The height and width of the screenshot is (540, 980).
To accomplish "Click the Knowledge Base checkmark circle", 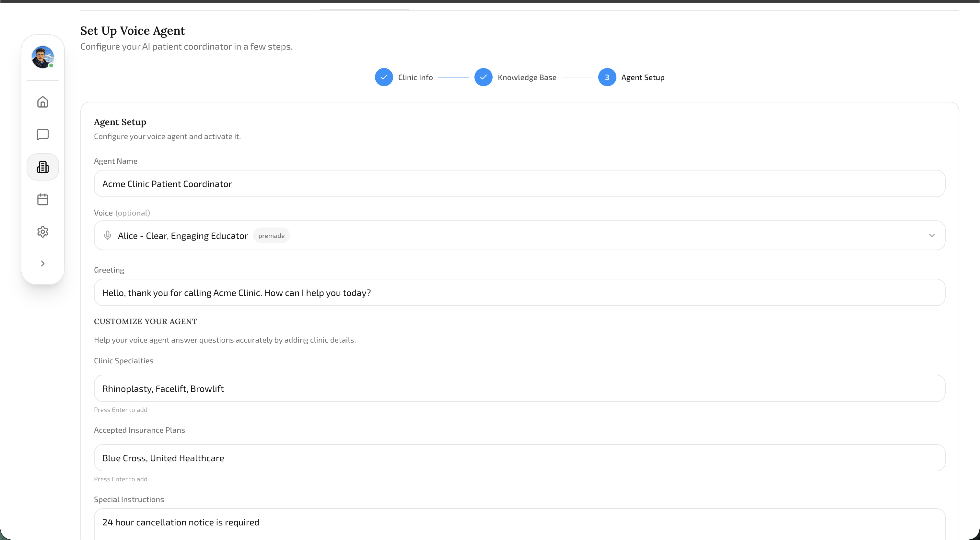I will pos(483,77).
